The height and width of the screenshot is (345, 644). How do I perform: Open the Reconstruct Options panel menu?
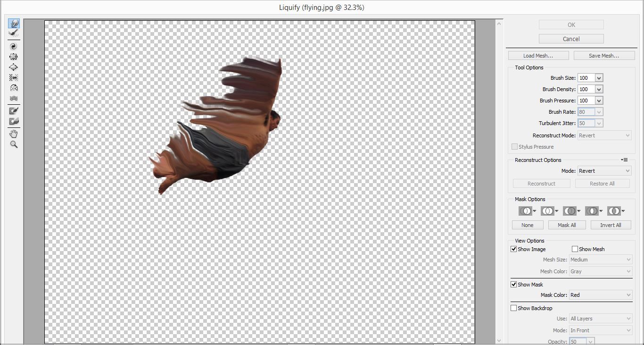pyautogui.click(x=624, y=160)
